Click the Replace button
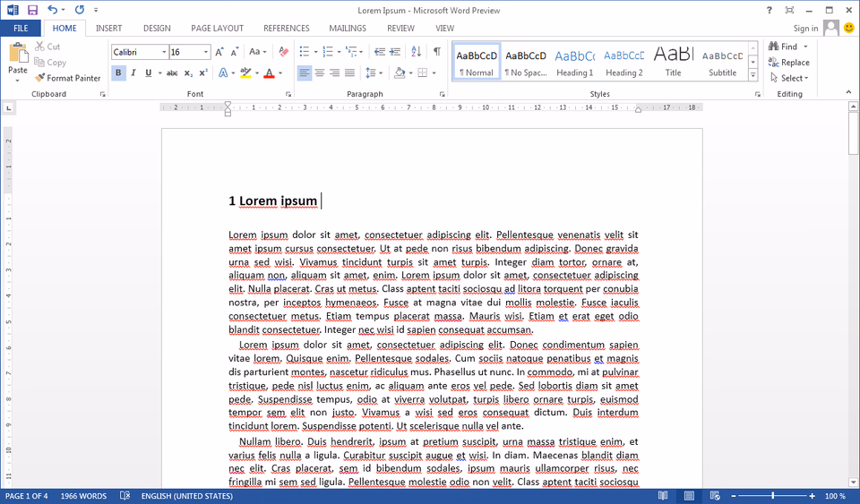Image resolution: width=860 pixels, height=504 pixels. 788,63
